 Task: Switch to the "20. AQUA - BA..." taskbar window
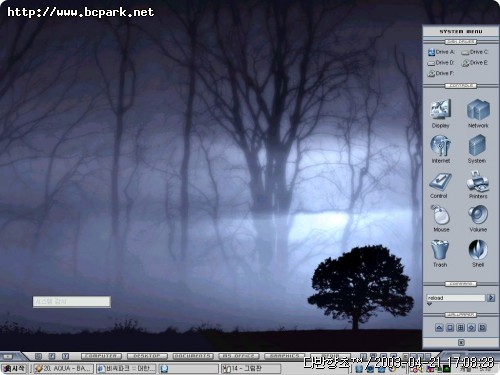(x=63, y=369)
